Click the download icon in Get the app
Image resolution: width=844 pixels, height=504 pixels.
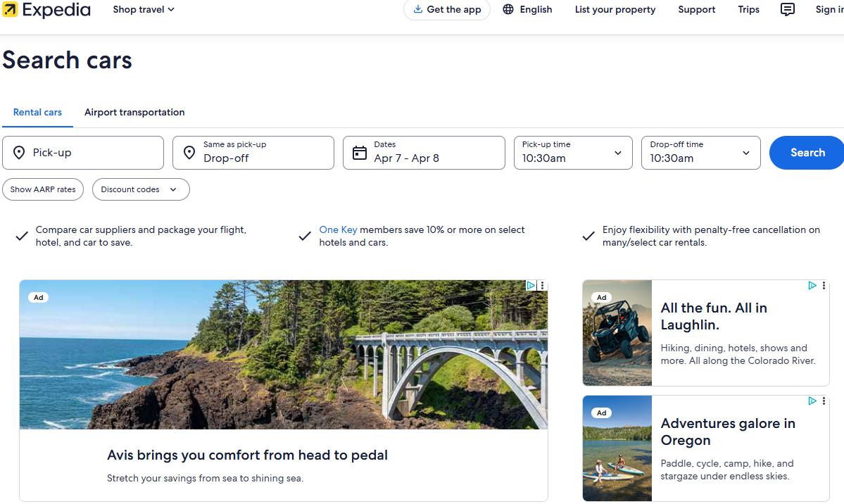[418, 10]
